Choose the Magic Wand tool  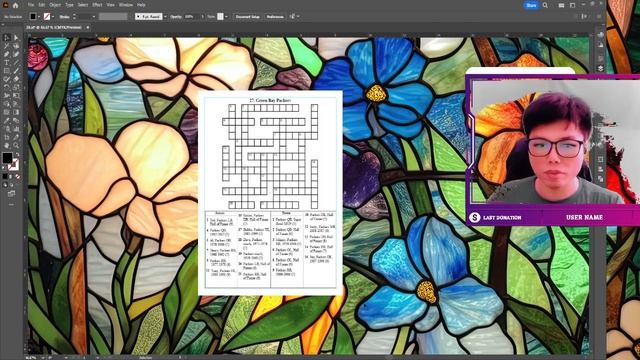tap(7, 46)
